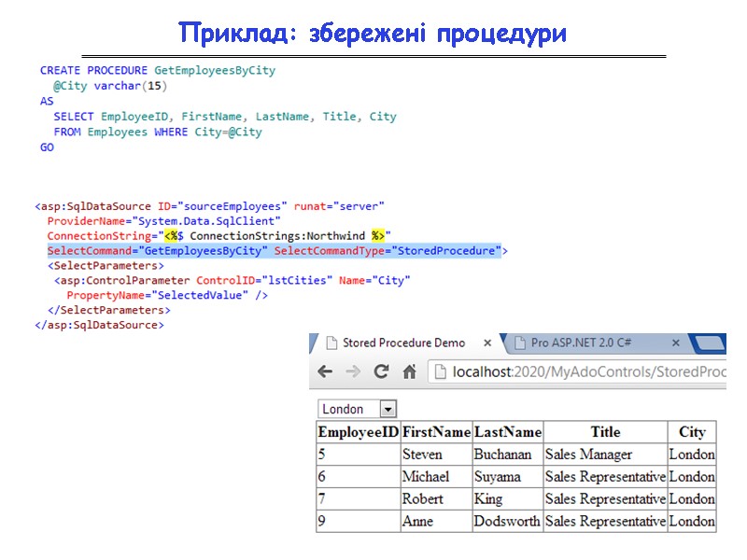This screenshot has height=560, width=747.
Task: Select the cell Suyama
Action: (508, 477)
